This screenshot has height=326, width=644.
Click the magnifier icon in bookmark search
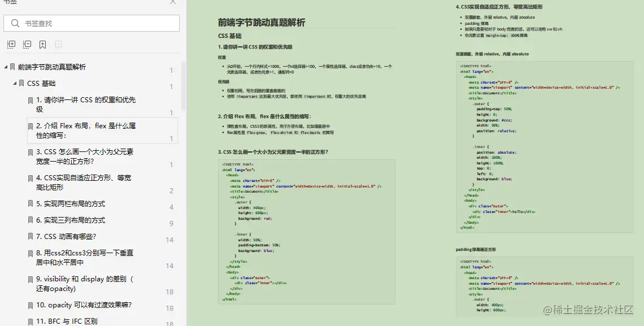click(15, 23)
